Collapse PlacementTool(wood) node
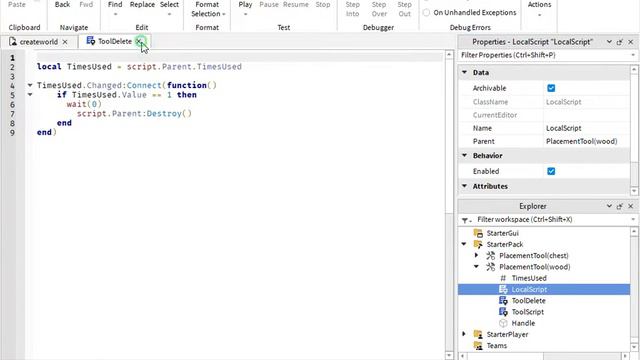The width and height of the screenshot is (640, 360). point(476,267)
